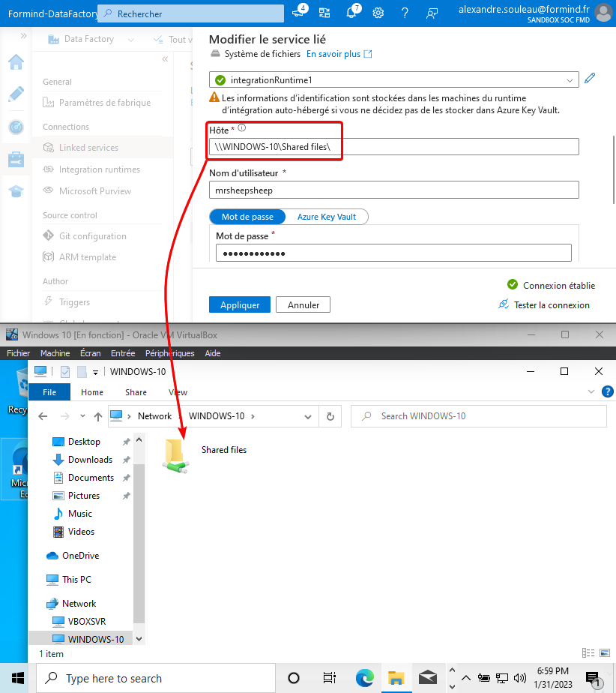Open the Share ribbon tab
Screen dimensions: 616x693
(x=136, y=392)
